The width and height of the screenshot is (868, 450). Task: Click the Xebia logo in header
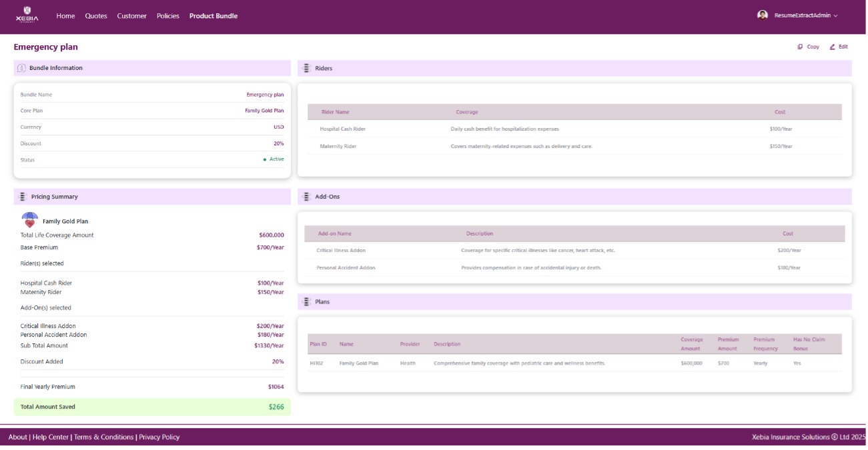[x=27, y=15]
